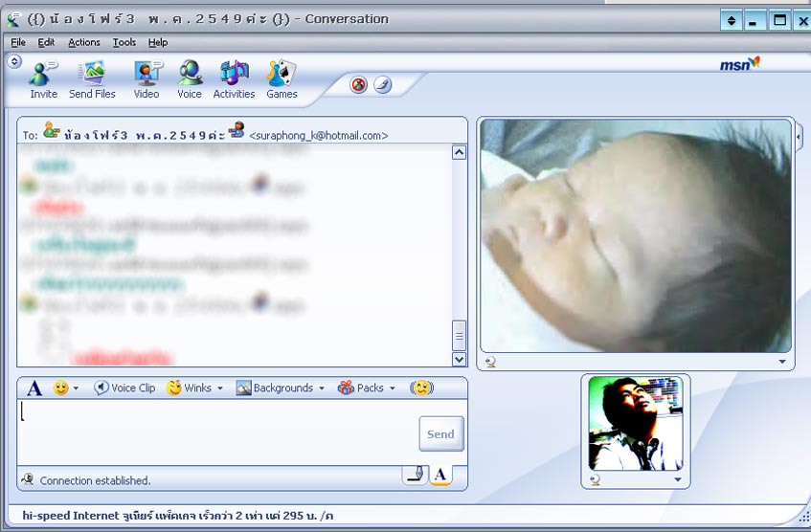811x532 pixels.
Task: Open the Tools menu
Action: (124, 42)
